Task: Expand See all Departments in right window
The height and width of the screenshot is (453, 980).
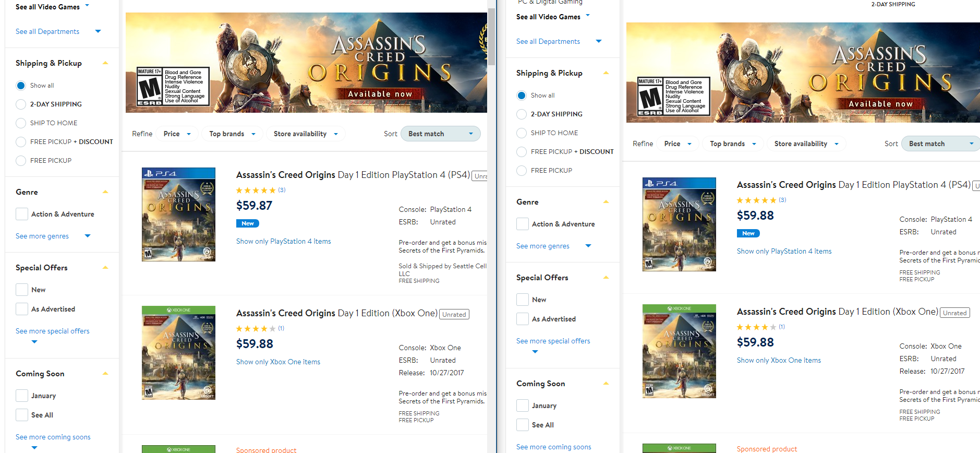Action: 559,42
